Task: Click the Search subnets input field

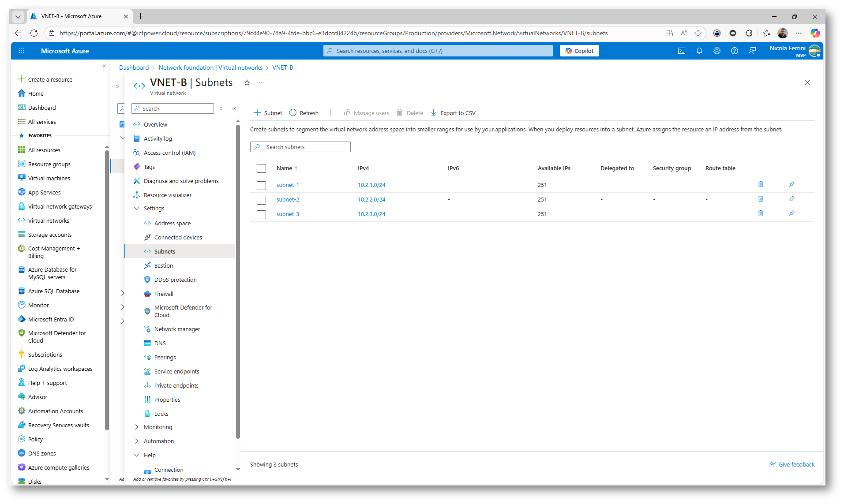Action: [x=304, y=147]
